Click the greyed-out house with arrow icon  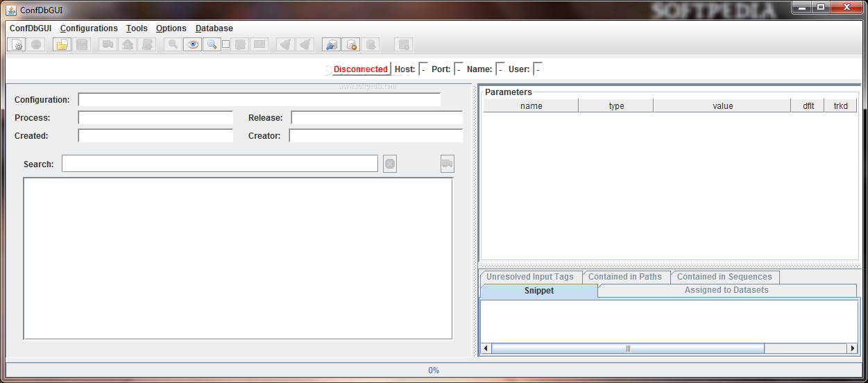[x=128, y=44]
